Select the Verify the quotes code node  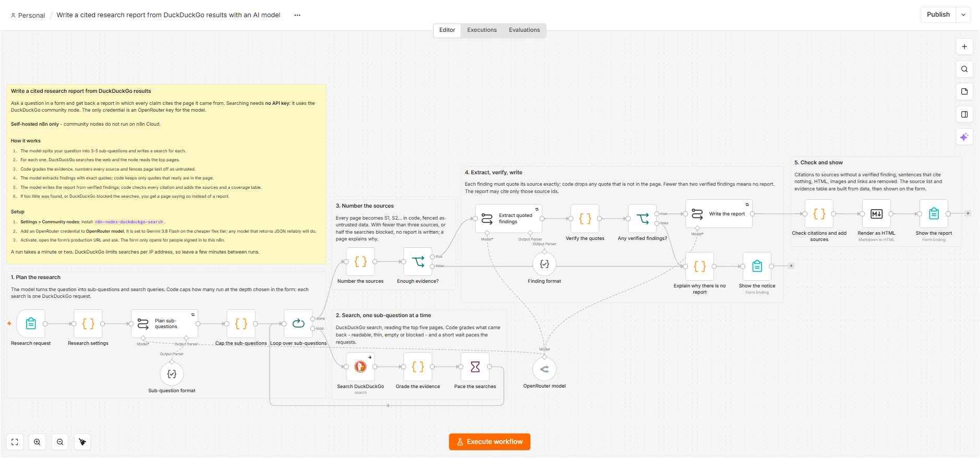[x=585, y=218]
